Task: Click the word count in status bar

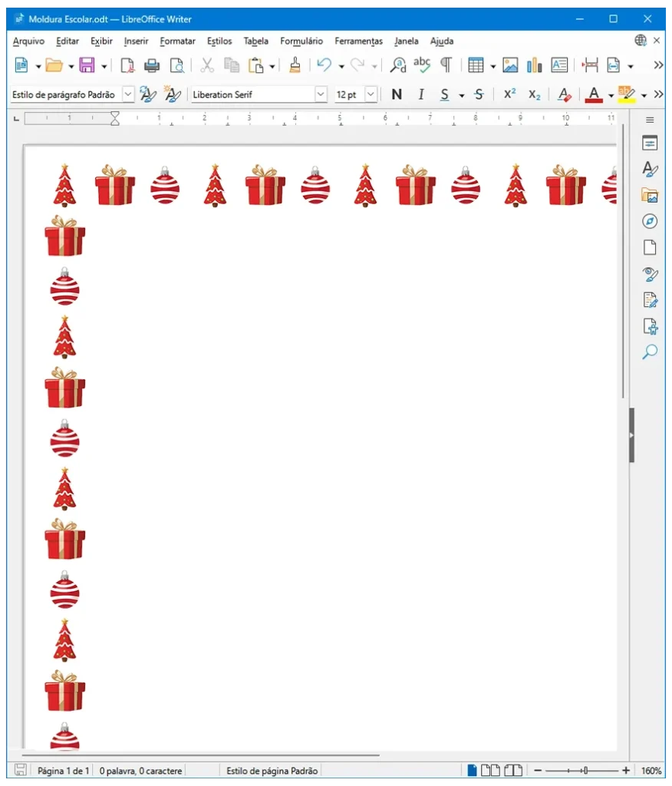Action: point(140,771)
